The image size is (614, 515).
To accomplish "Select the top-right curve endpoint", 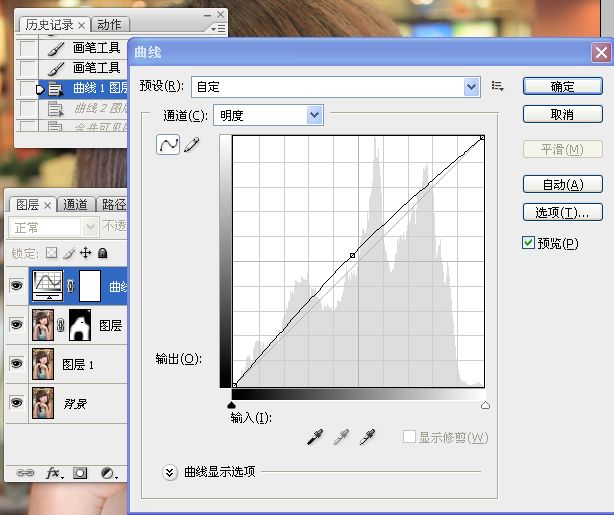I will pyautogui.click(x=482, y=137).
